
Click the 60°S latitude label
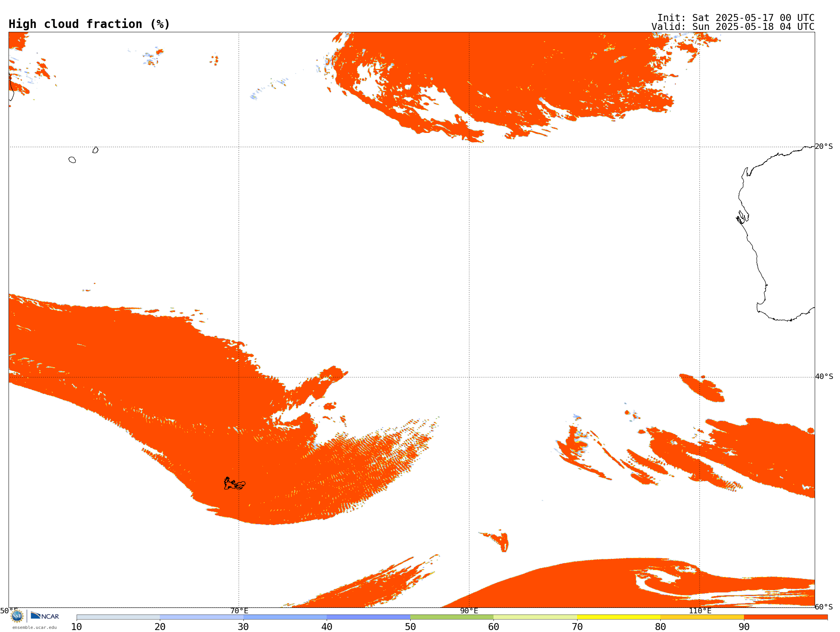click(824, 607)
